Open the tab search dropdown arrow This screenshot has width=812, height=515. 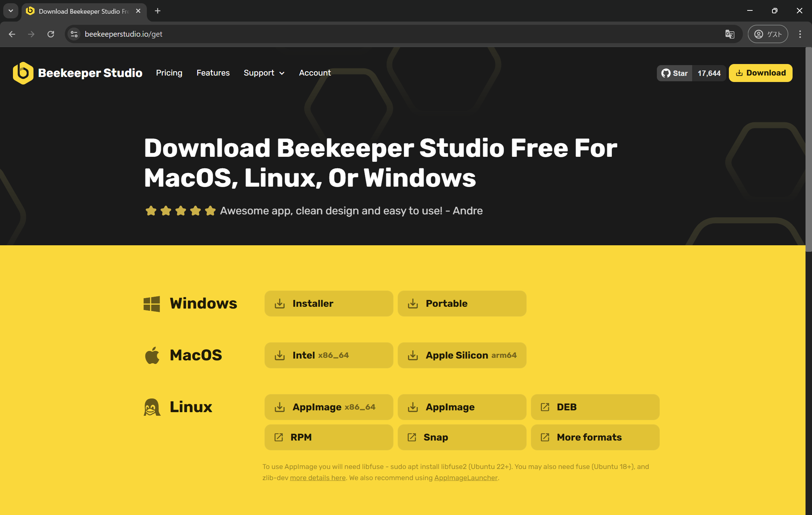[x=11, y=11]
